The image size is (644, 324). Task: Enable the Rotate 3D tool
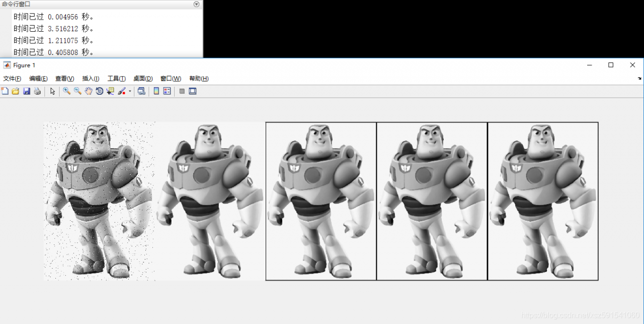point(100,91)
